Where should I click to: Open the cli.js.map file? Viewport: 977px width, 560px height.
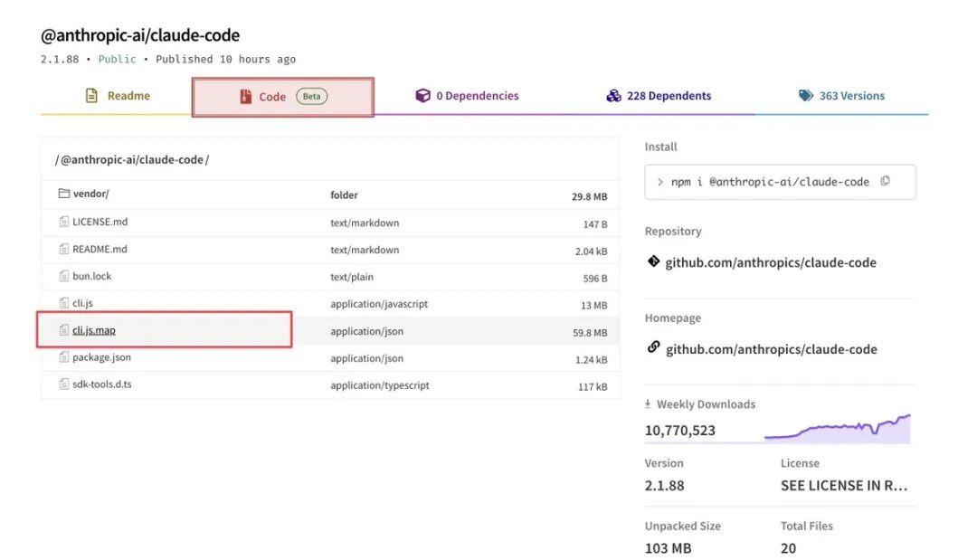pos(93,330)
